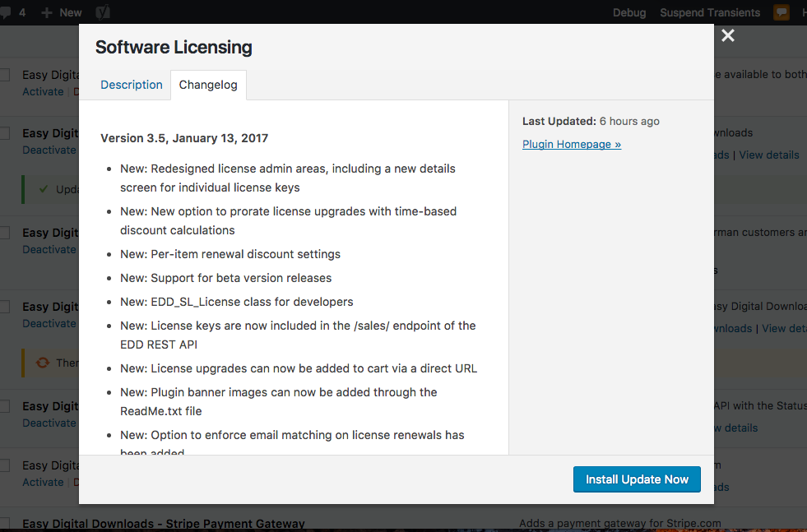This screenshot has width=807, height=532.
Task: Open the Debug menu in admin bar
Action: coord(629,12)
